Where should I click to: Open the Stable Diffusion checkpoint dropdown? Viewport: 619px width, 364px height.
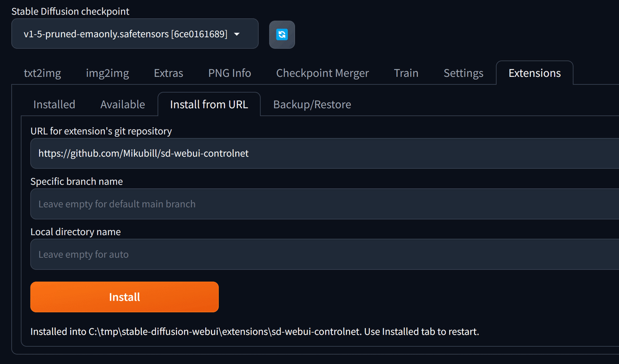(135, 34)
